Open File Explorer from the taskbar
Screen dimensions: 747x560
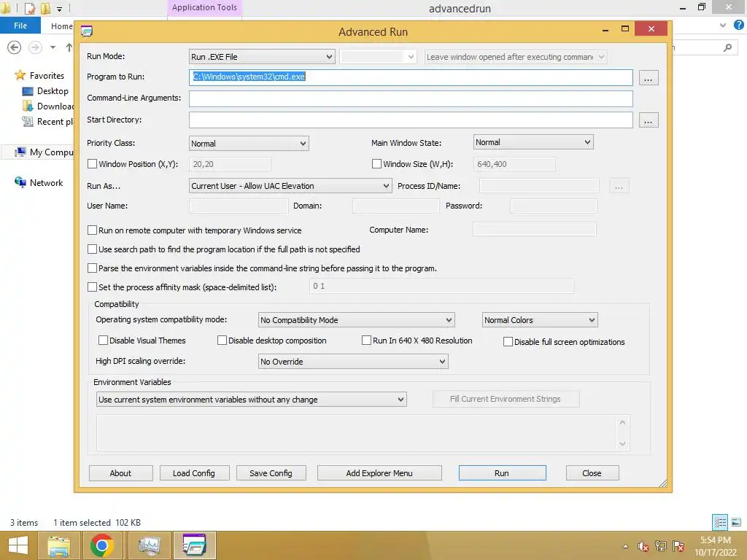[58, 545]
